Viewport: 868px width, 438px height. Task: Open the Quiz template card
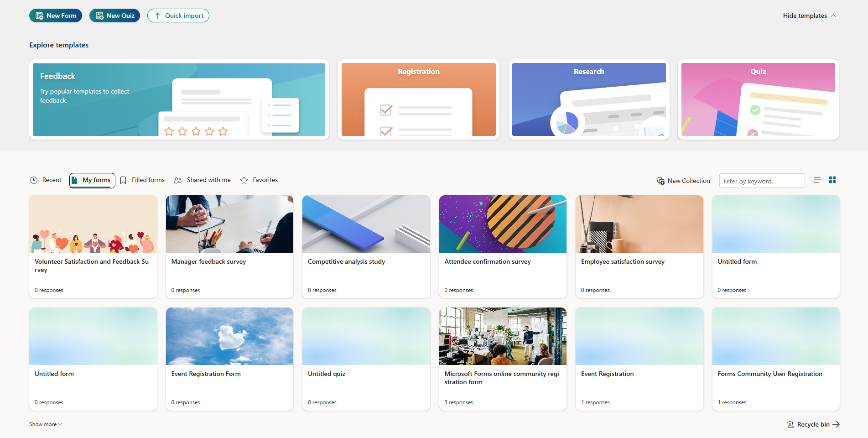coord(758,99)
